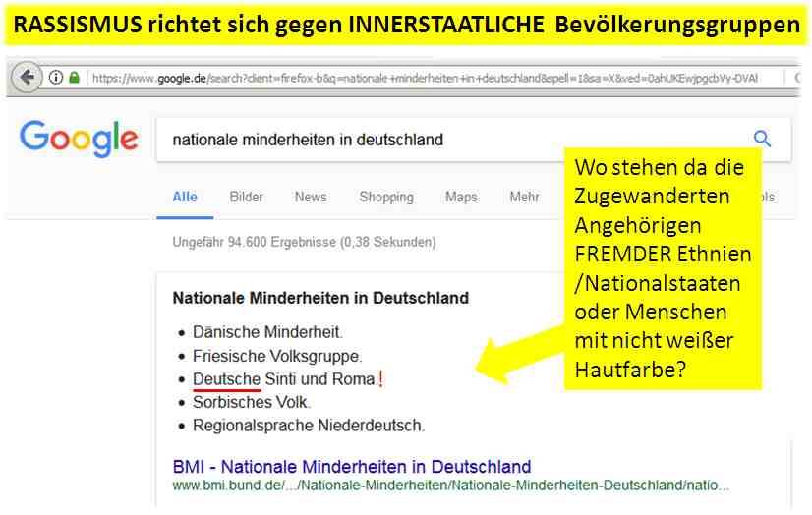Open the Shopping tab
Image resolution: width=812 pixels, height=515 pixels.
coord(386,198)
